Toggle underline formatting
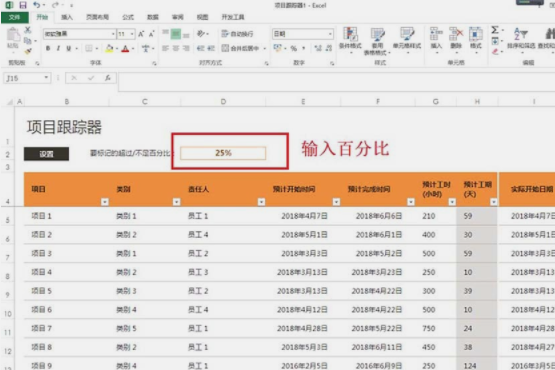Screen dimensions: 555x370 click(69, 48)
